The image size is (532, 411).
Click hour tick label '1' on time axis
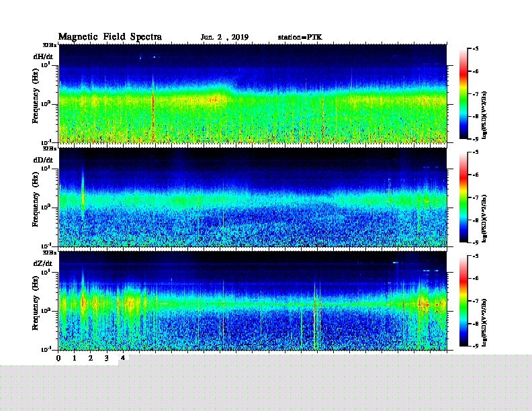tap(75, 358)
